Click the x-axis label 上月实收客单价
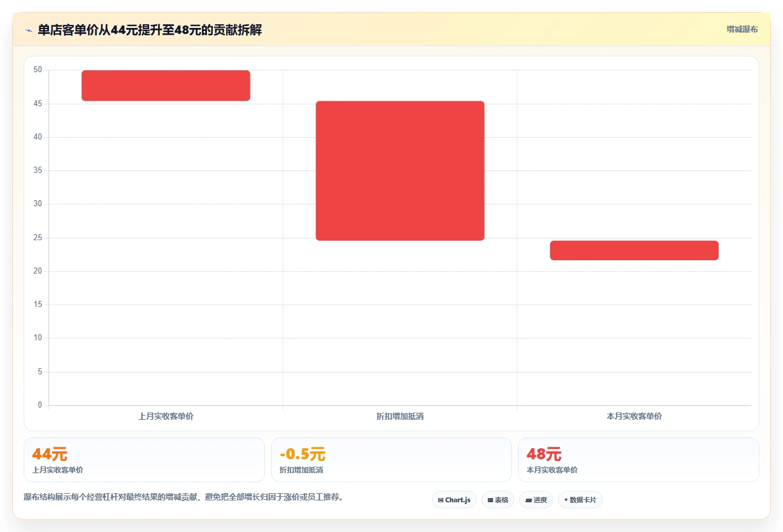Screen dimensions: 783x532 coord(166,417)
